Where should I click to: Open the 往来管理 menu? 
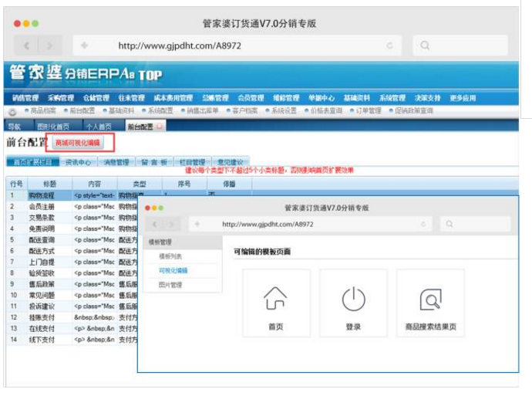[x=132, y=98]
